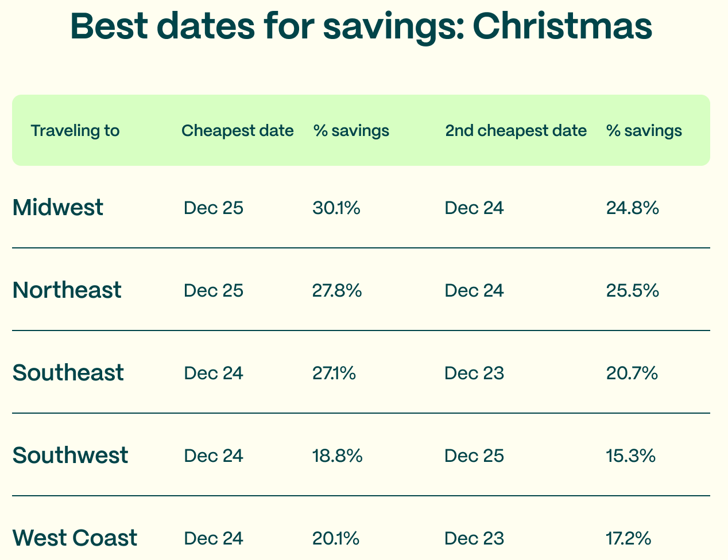
Task: Click the Midwest cheapest date "Dec 25"
Action: point(214,208)
